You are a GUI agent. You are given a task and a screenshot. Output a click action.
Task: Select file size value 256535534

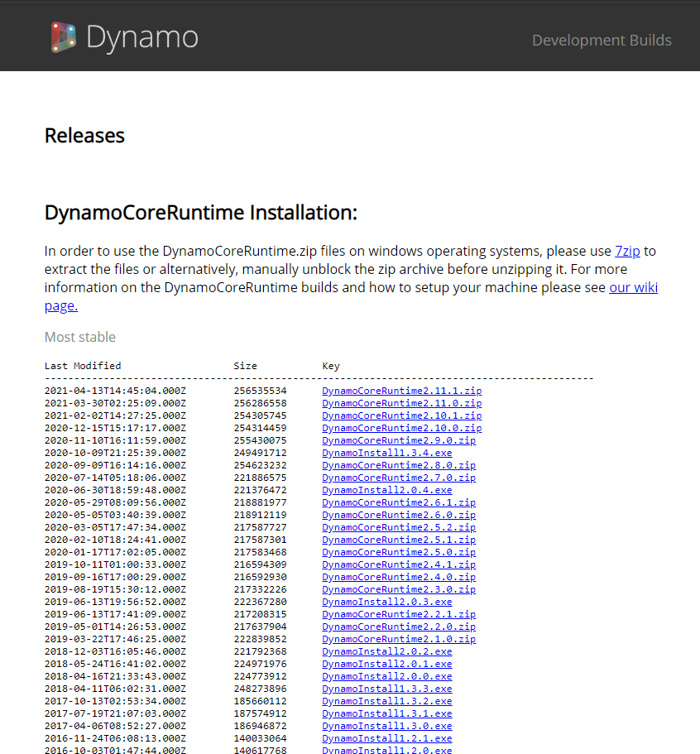(260, 391)
